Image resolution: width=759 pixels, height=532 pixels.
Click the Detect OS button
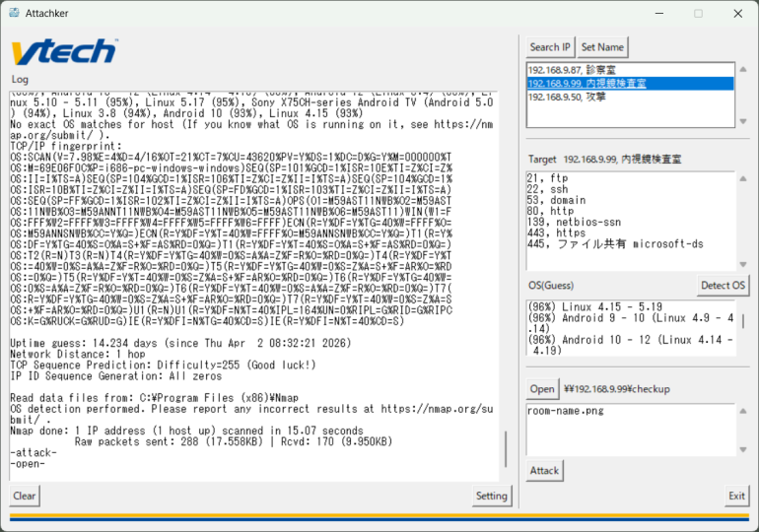click(723, 286)
